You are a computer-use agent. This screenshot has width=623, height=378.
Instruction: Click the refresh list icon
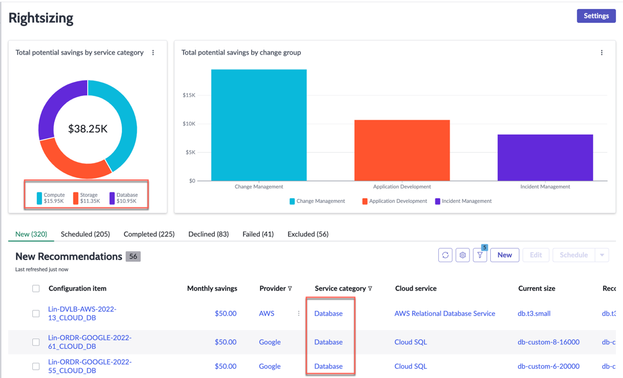coord(445,255)
